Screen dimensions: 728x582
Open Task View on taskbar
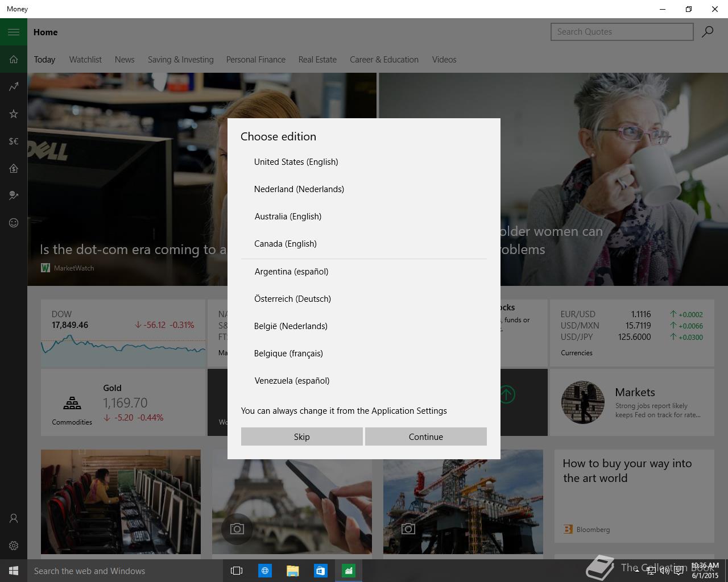[x=237, y=571]
